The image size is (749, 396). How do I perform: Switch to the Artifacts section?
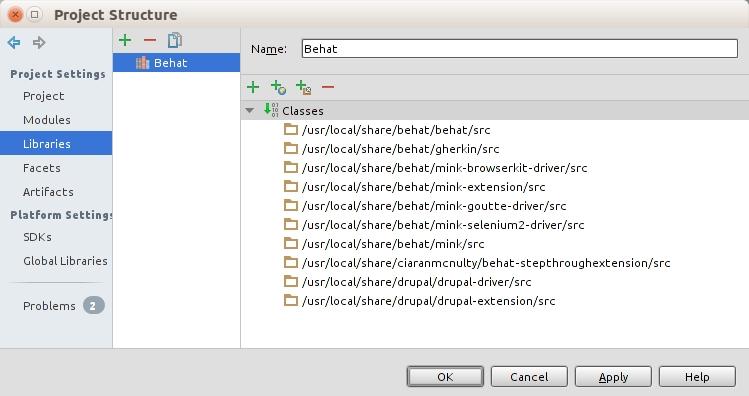coord(48,192)
